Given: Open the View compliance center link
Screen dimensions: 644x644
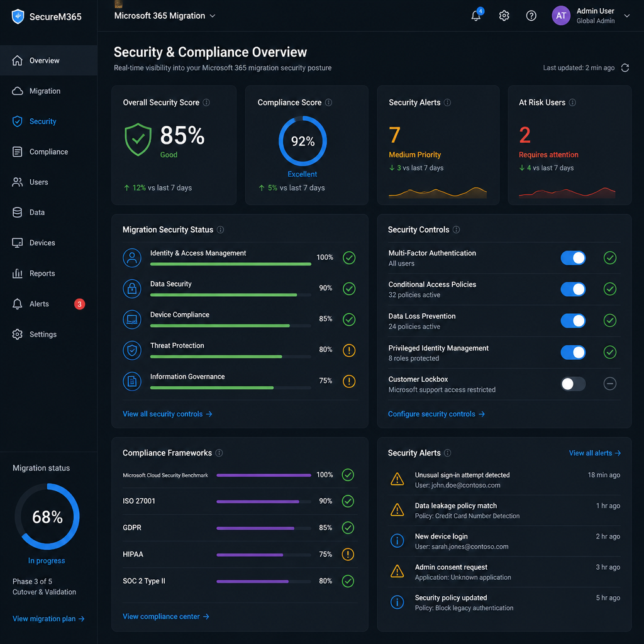Looking at the screenshot, I should pos(166,616).
